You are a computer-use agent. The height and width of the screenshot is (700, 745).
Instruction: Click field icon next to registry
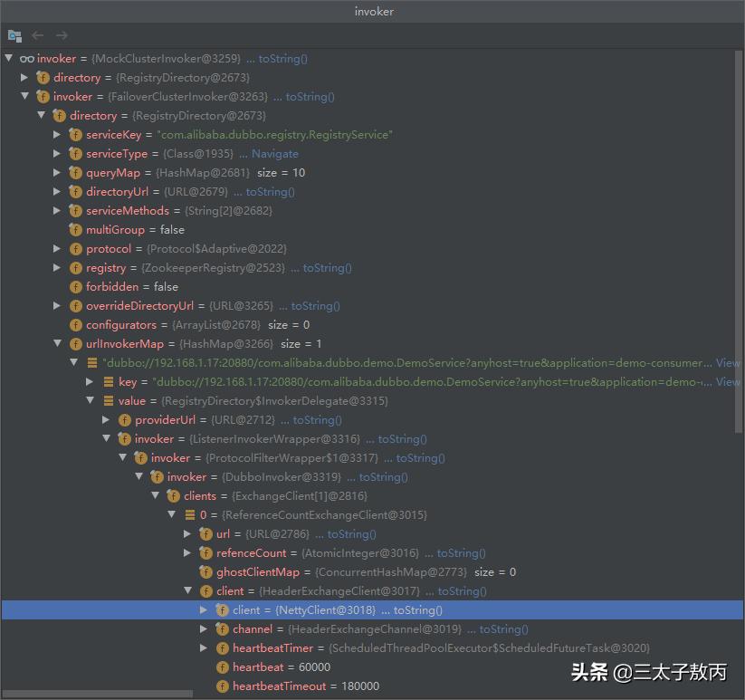point(75,268)
